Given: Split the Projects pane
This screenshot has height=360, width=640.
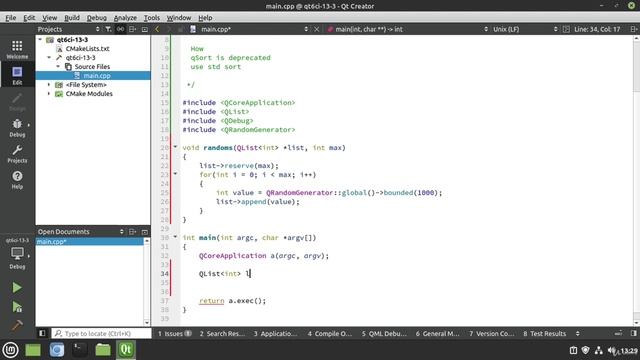Looking at the screenshot, I should tap(133, 29).
